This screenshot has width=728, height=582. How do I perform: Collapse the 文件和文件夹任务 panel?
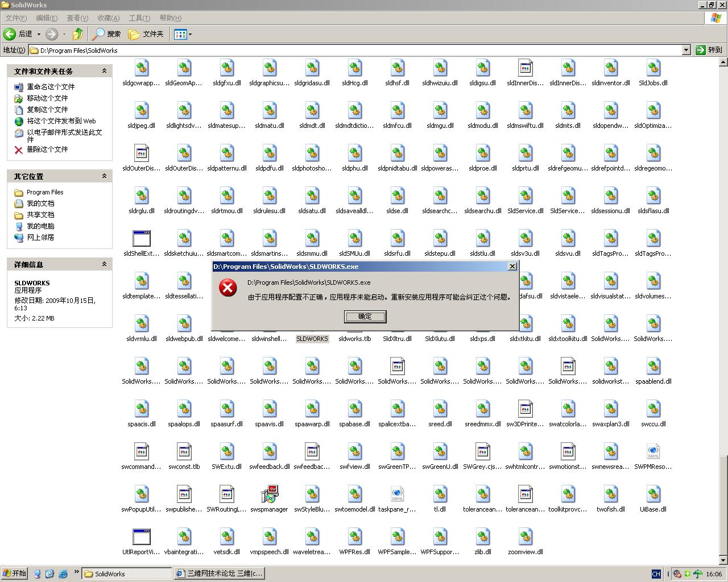(104, 71)
